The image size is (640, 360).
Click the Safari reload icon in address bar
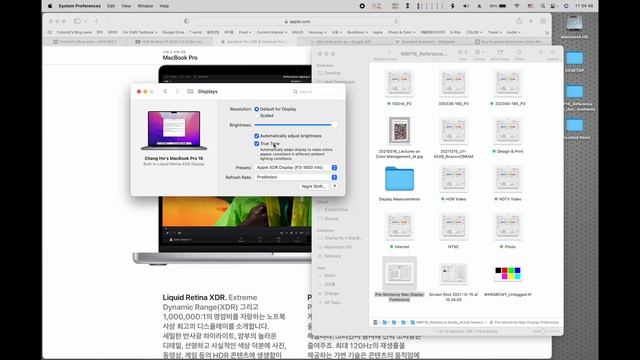coord(396,21)
